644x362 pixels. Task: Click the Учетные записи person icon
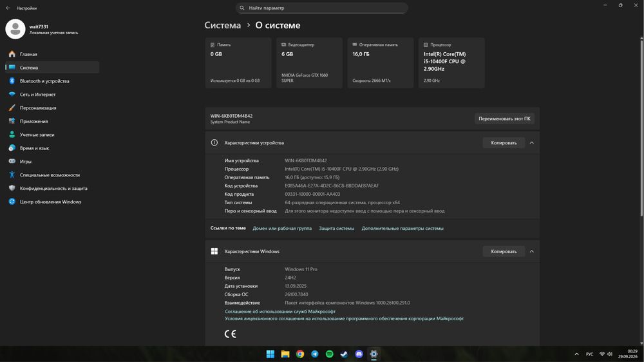click(x=12, y=135)
